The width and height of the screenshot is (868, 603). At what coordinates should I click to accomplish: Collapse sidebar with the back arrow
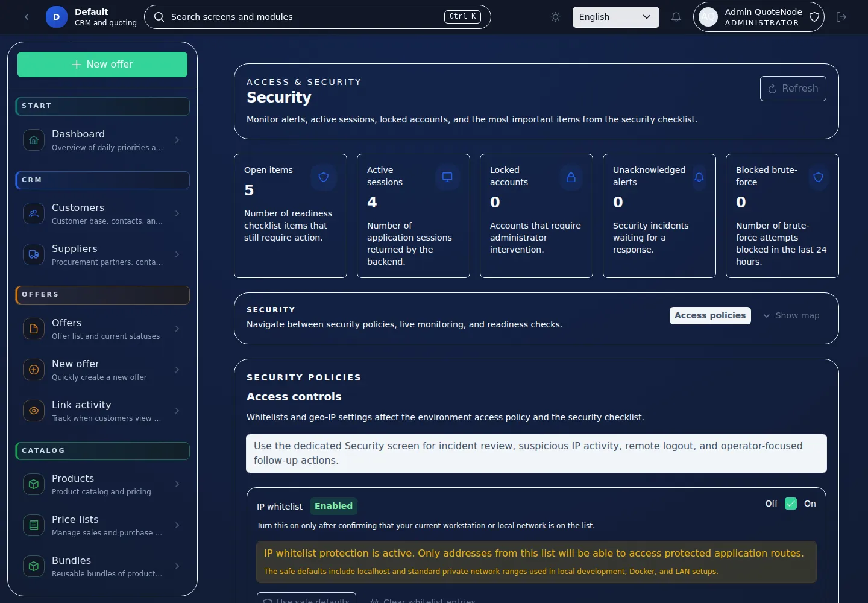[x=27, y=17]
